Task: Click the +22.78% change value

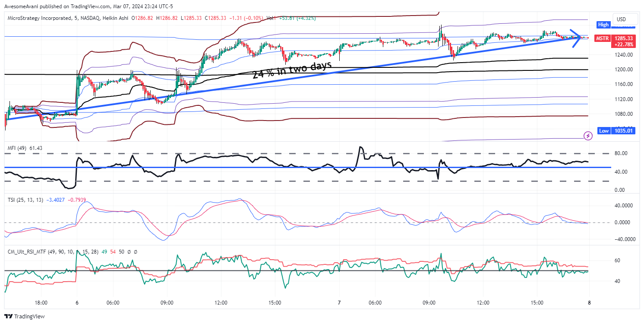Action: click(623, 44)
